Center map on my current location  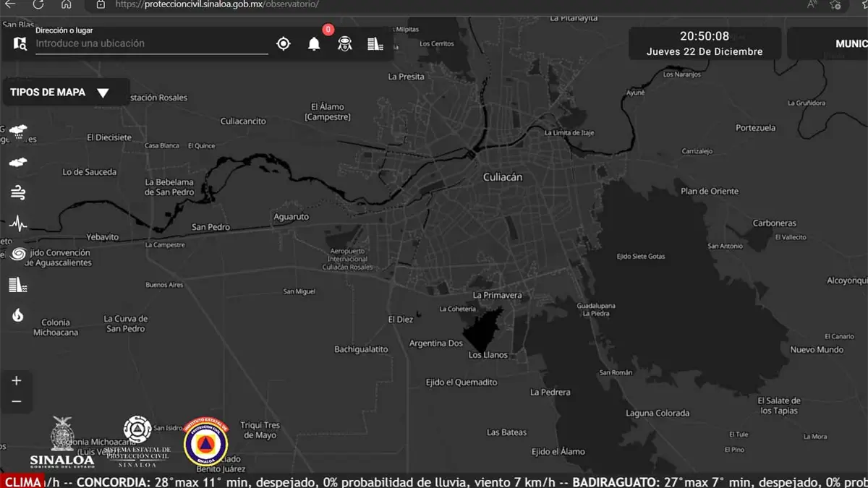(284, 44)
